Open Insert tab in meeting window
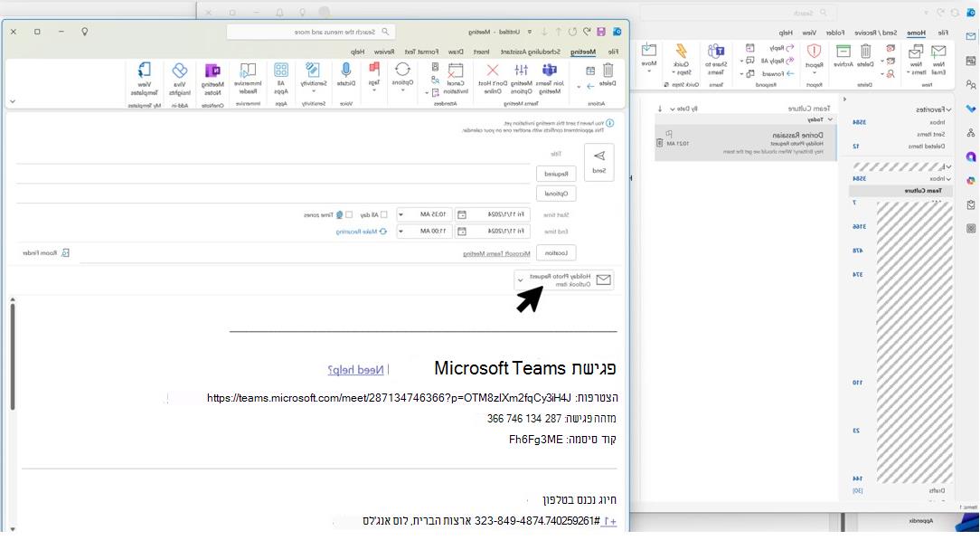The width and height of the screenshot is (980, 540). [x=481, y=52]
